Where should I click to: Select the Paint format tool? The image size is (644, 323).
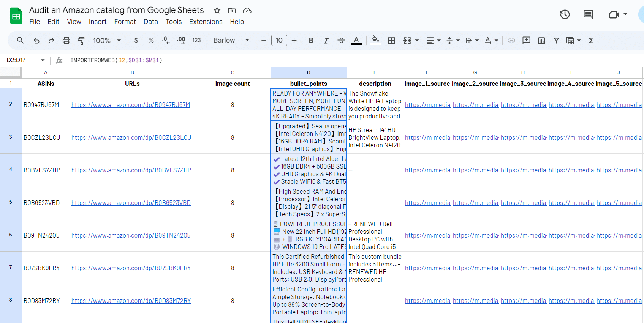click(81, 41)
